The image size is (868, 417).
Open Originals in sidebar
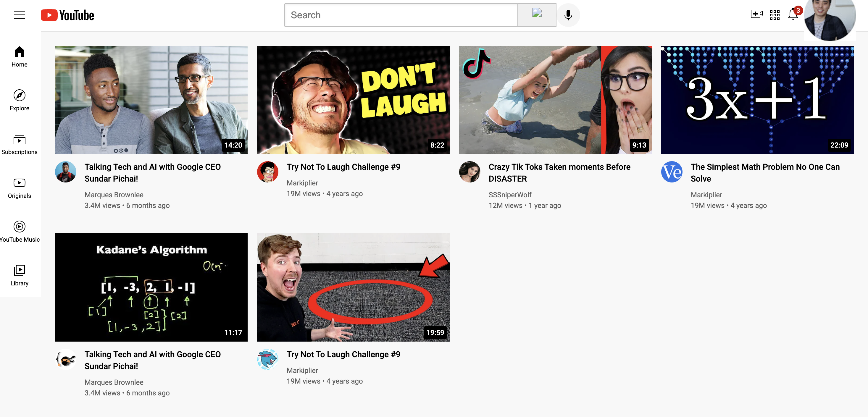(x=20, y=188)
